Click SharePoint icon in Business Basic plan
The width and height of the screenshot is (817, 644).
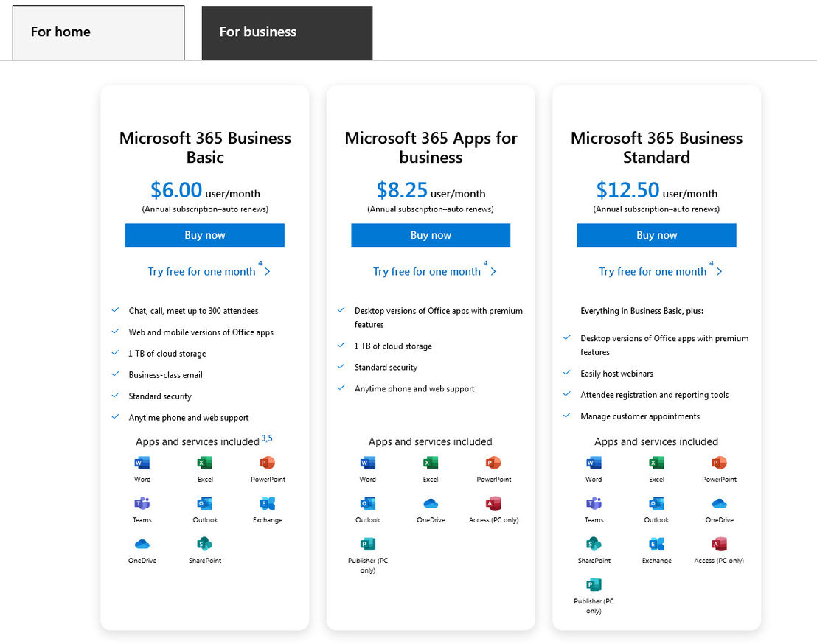205,544
